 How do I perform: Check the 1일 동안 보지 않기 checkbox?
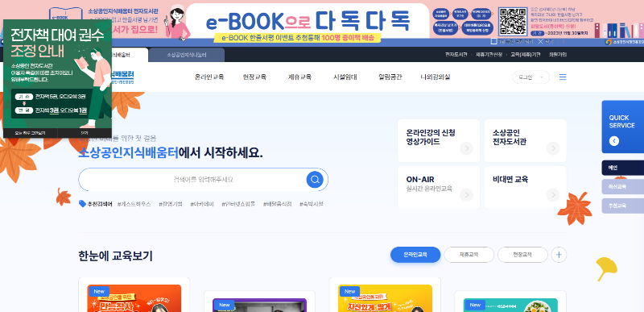pyautogui.click(x=493, y=41)
